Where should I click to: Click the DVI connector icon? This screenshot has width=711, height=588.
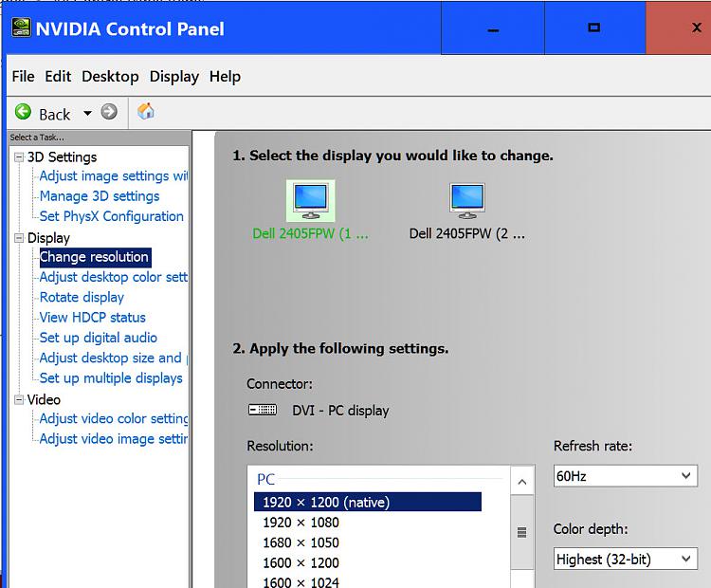pyautogui.click(x=263, y=410)
